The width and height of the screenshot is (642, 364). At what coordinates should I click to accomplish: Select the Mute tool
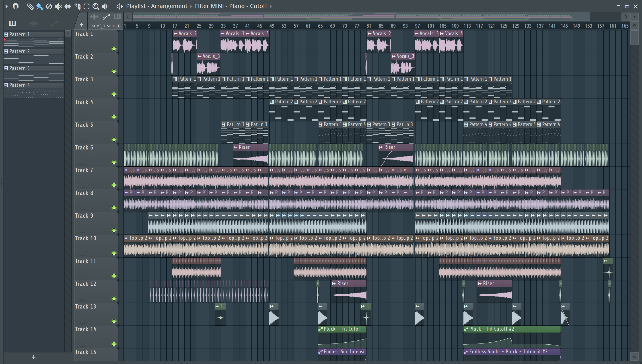(x=58, y=6)
